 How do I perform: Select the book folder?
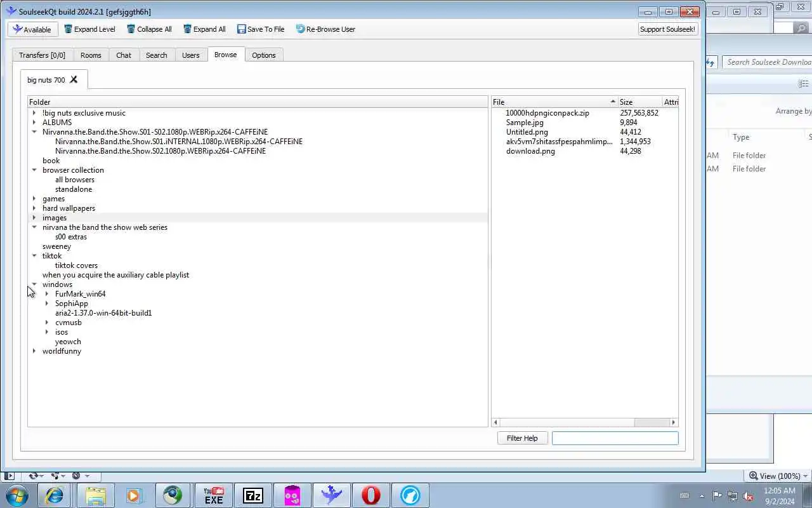51,161
